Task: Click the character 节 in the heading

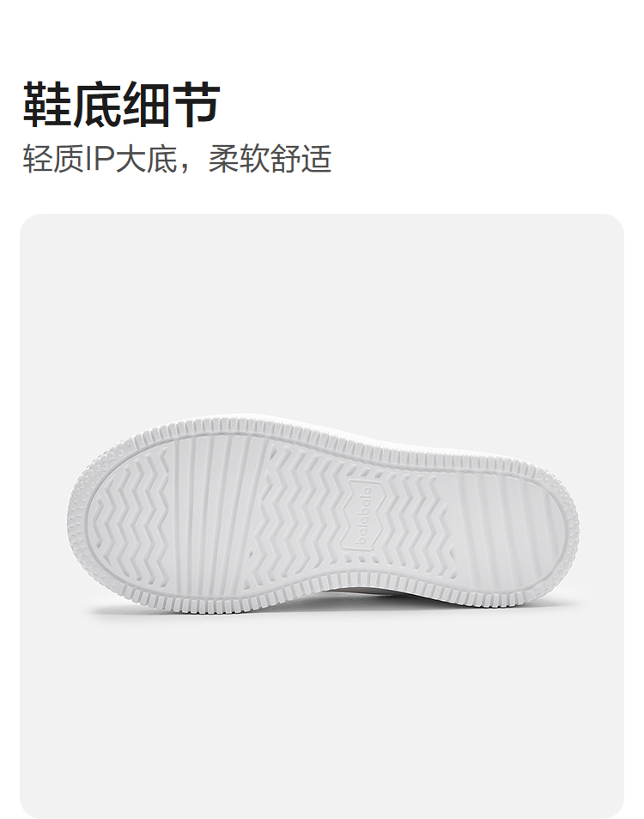Action: click(x=196, y=104)
